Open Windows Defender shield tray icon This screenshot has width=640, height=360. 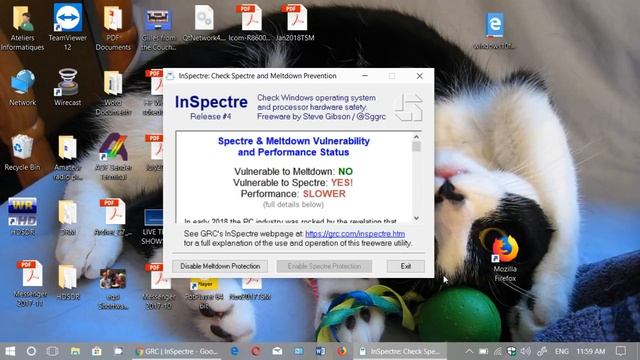(x=512, y=351)
